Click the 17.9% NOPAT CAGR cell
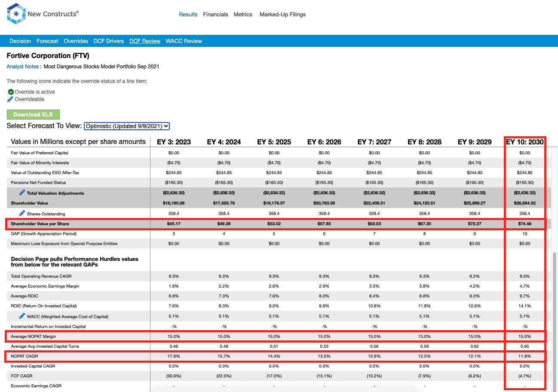The width and height of the screenshot is (558, 392). (x=174, y=356)
